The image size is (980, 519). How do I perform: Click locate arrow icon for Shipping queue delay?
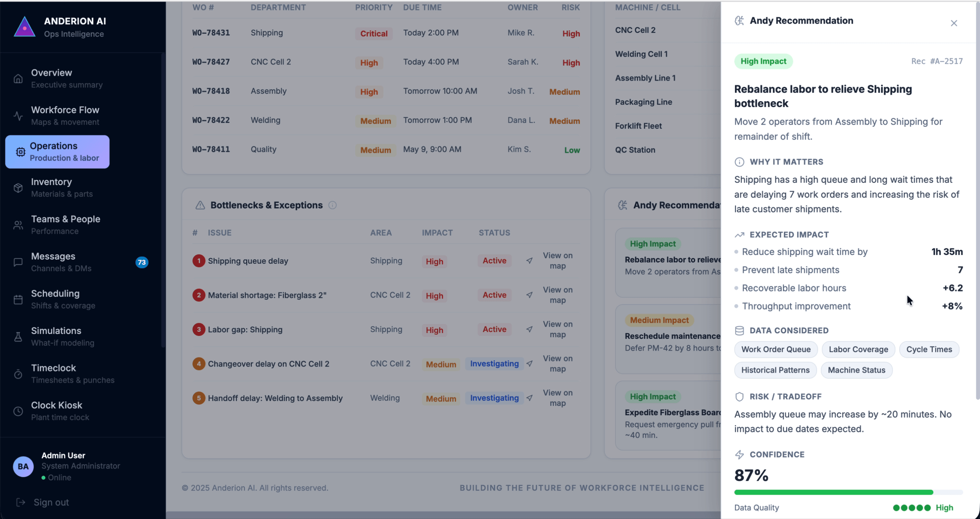pyautogui.click(x=530, y=261)
